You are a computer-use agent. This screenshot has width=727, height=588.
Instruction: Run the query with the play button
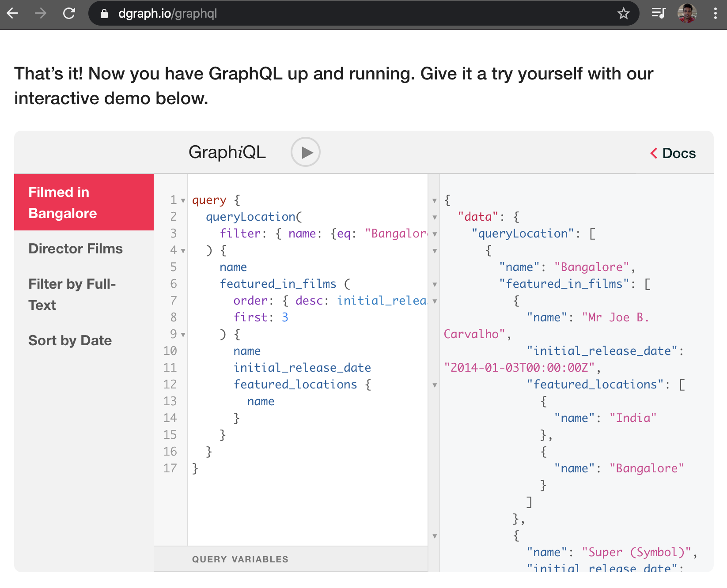point(306,152)
